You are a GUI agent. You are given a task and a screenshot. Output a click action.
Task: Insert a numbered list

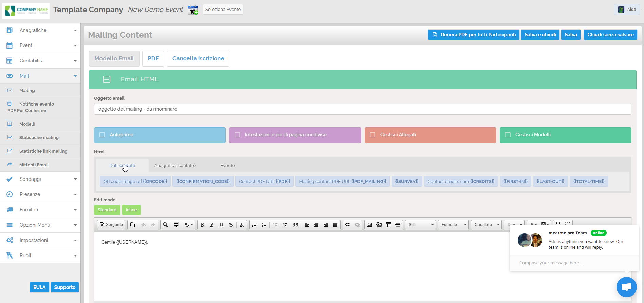254,225
